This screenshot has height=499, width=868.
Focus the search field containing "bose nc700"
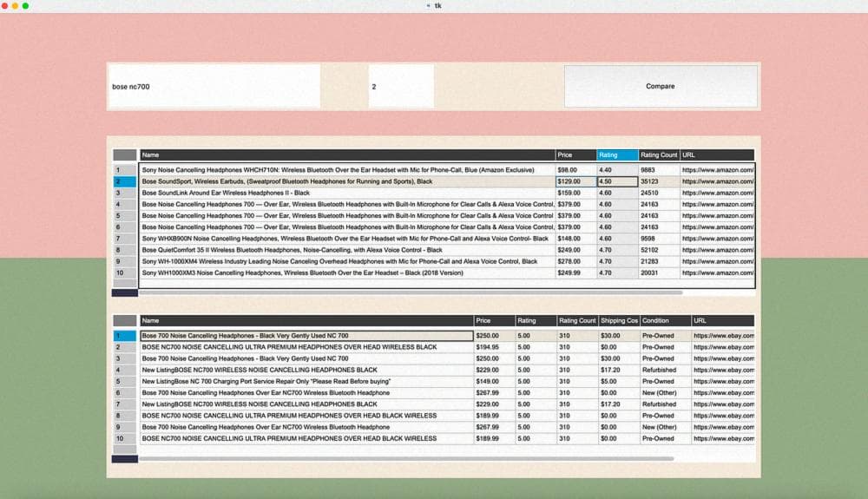point(214,87)
